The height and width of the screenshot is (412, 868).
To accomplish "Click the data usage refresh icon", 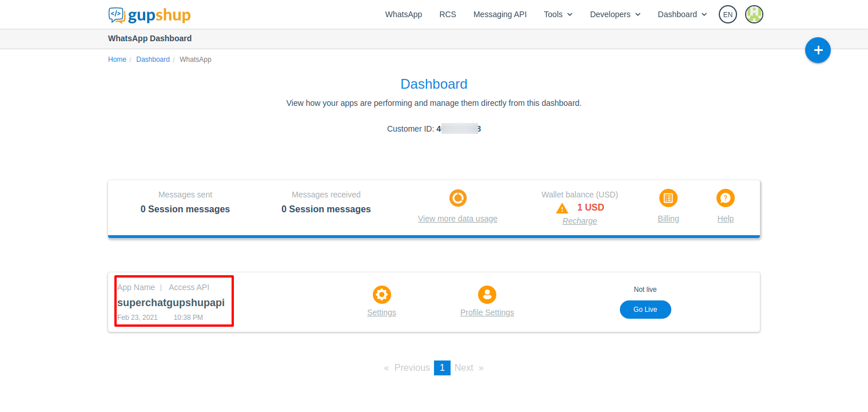I will pos(458,198).
